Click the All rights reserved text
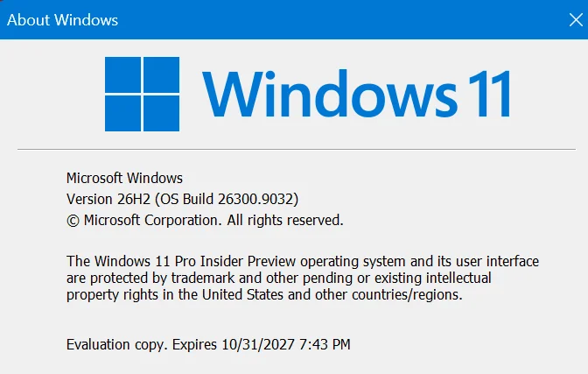The width and height of the screenshot is (588, 374). click(285, 220)
